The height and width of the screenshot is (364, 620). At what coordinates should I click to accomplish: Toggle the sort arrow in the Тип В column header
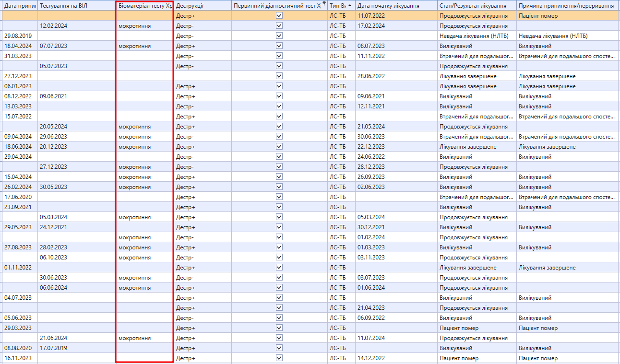tap(350, 5)
